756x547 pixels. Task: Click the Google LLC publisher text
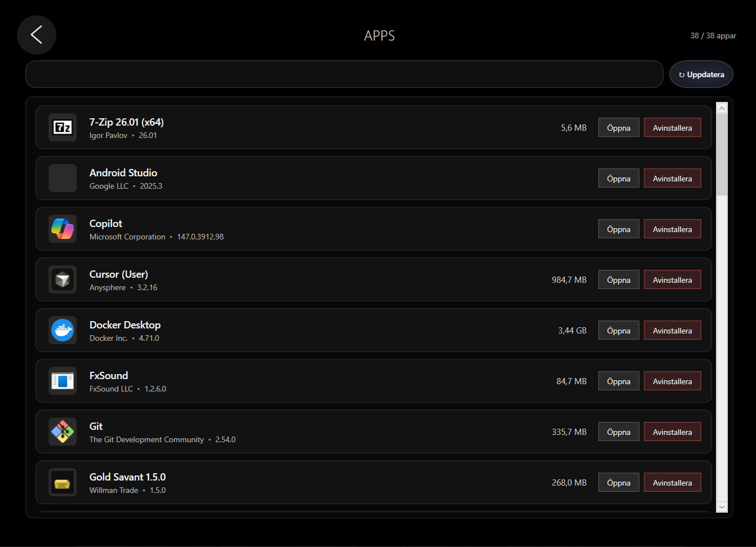109,186
